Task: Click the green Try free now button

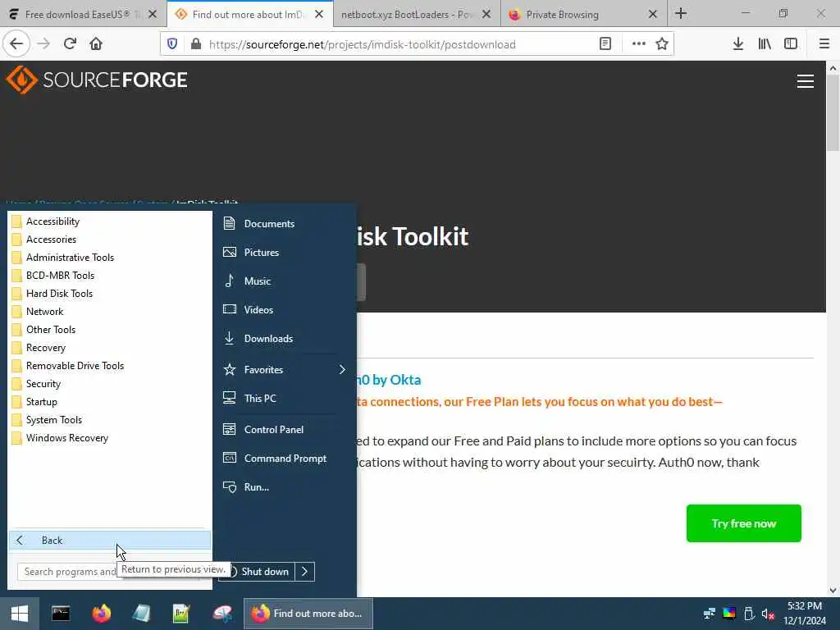Action: pyautogui.click(x=743, y=523)
